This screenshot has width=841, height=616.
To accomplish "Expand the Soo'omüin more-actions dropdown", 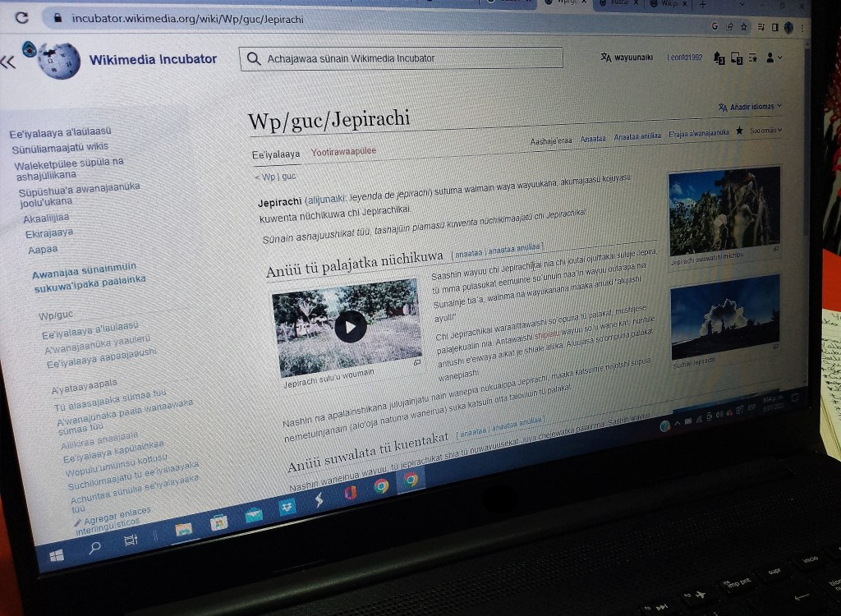I will pyautogui.click(x=766, y=131).
